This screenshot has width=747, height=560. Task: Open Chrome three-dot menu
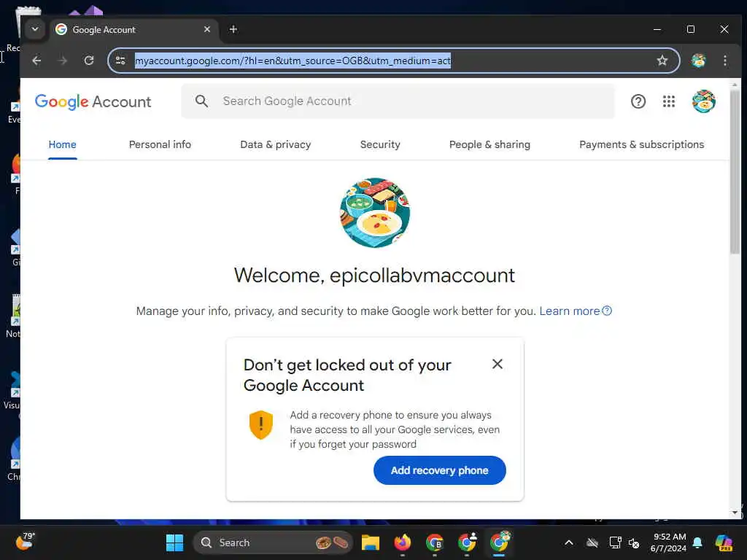click(x=724, y=61)
